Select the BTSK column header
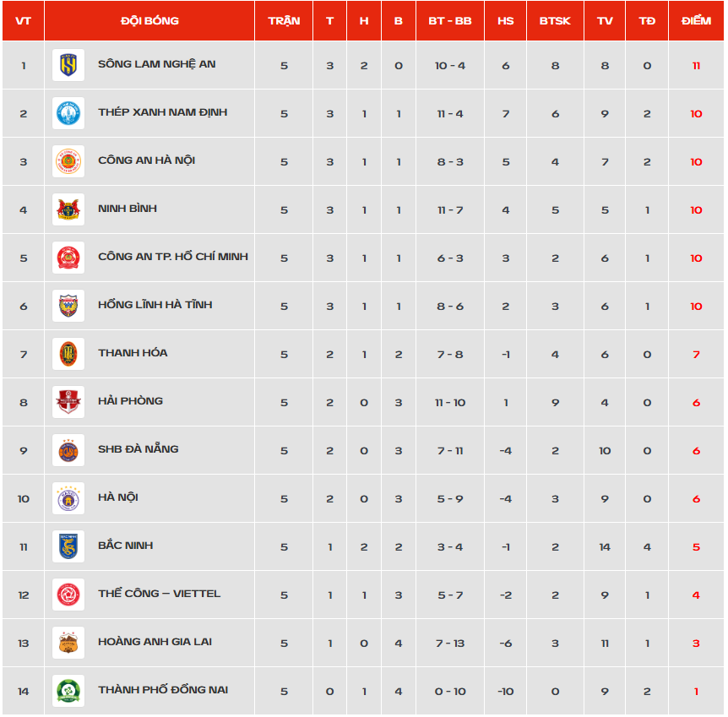 (555, 21)
